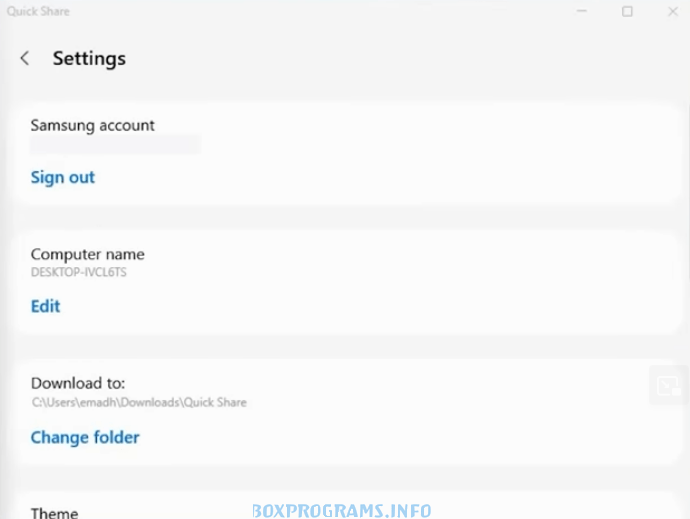Go back using the arrow beside Settings
The height and width of the screenshot is (519, 690).
click(x=25, y=58)
